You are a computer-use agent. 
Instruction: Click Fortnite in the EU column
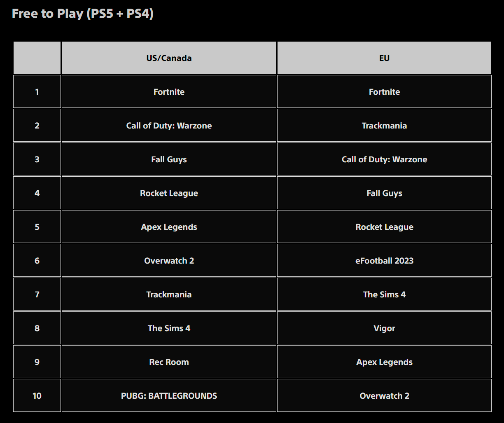[x=384, y=91]
